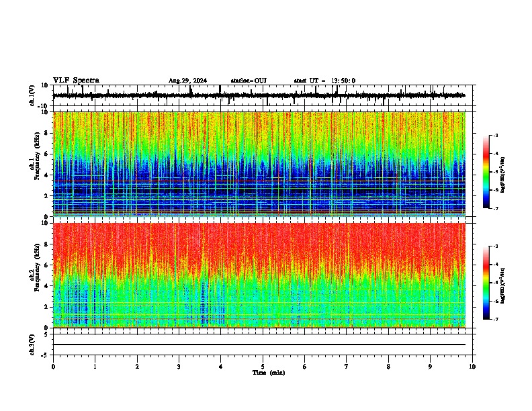Click inside the ch.2 frequency spectrogram
Viewport: 532px width, 411px height.
coord(259,275)
